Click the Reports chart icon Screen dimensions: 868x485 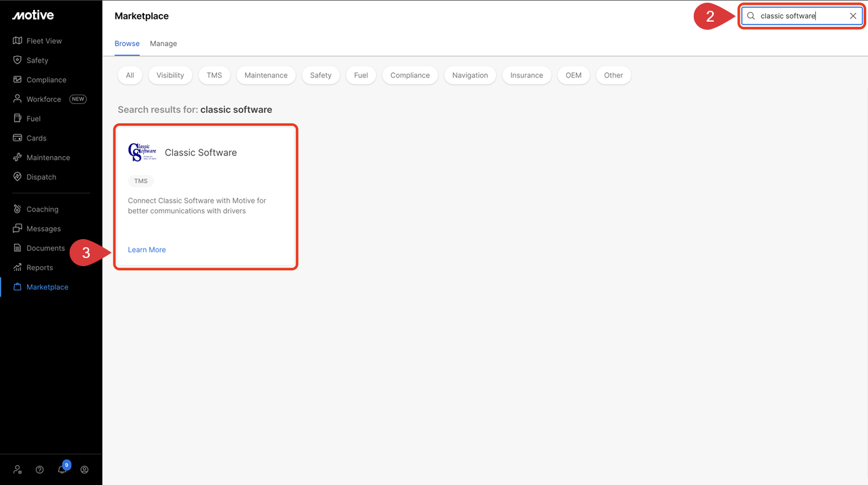pos(18,267)
